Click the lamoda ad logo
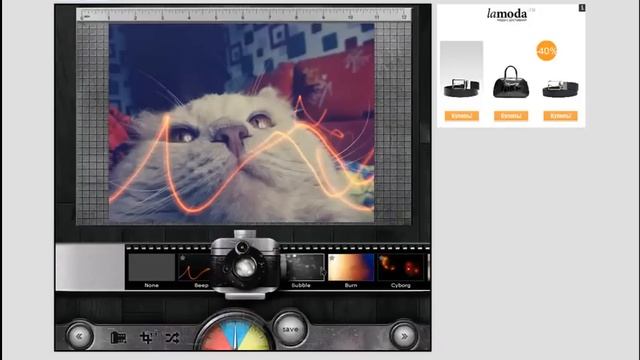The image size is (640, 360). point(507,14)
